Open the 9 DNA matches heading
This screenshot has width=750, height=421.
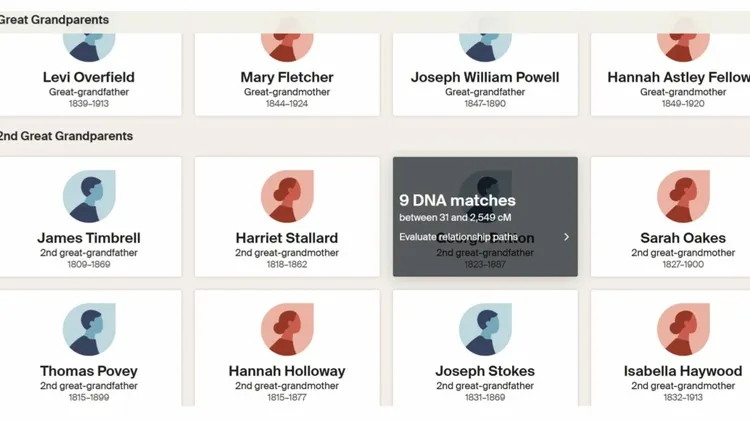point(457,201)
